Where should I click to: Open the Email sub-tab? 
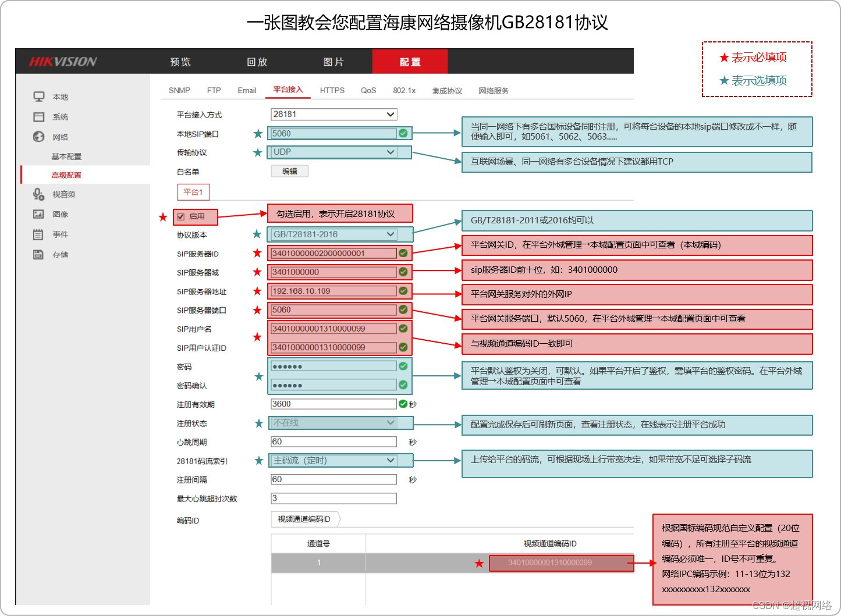click(247, 90)
